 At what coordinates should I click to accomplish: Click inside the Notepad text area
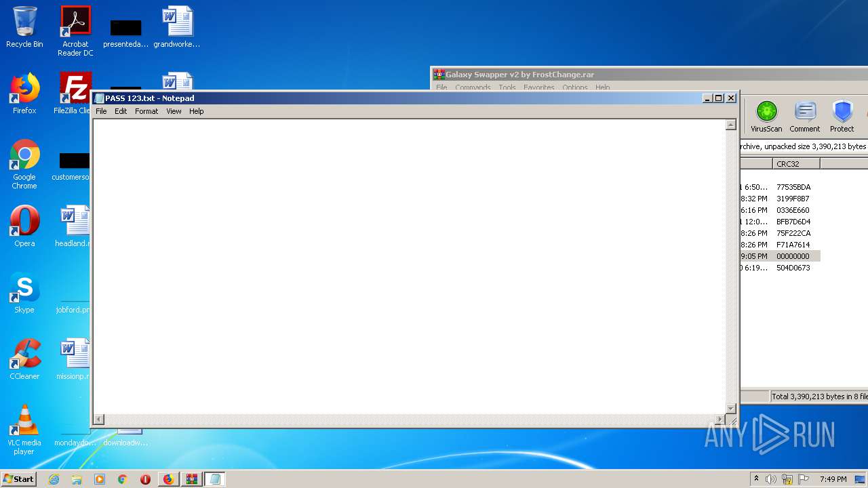coord(409,266)
